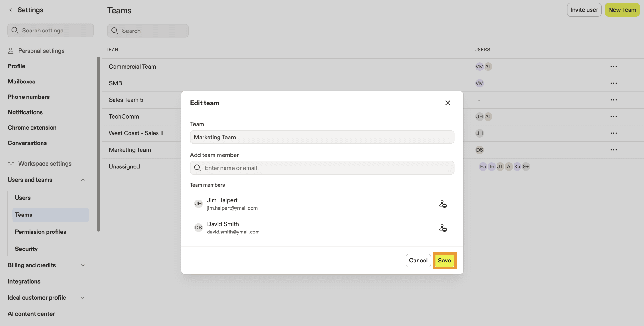Click the Pa avatar in Unassigned row

coord(483,167)
